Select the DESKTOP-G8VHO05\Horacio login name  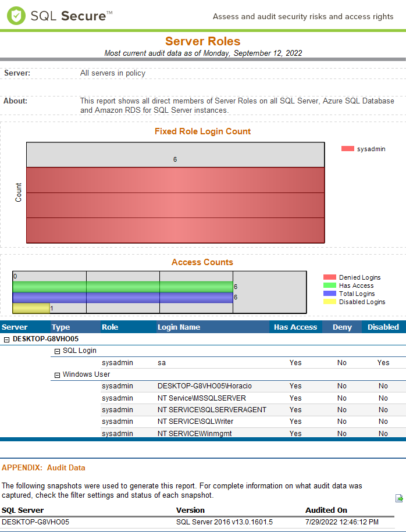(x=205, y=386)
